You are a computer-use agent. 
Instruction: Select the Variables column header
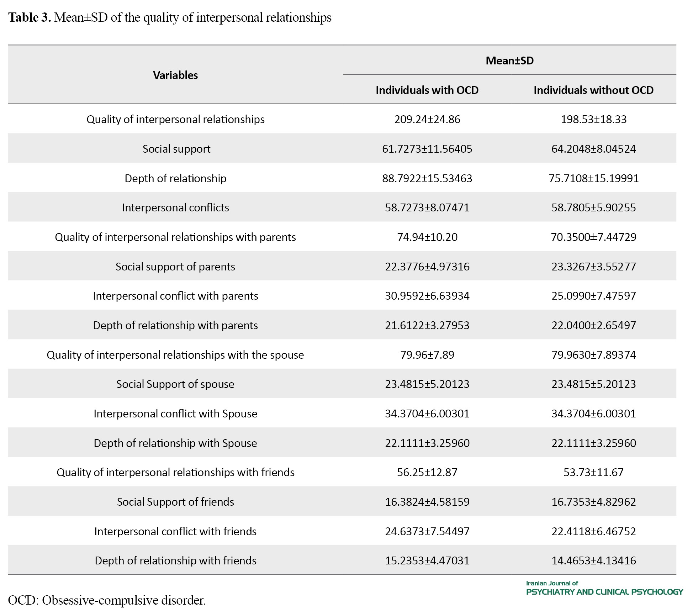pos(175,75)
